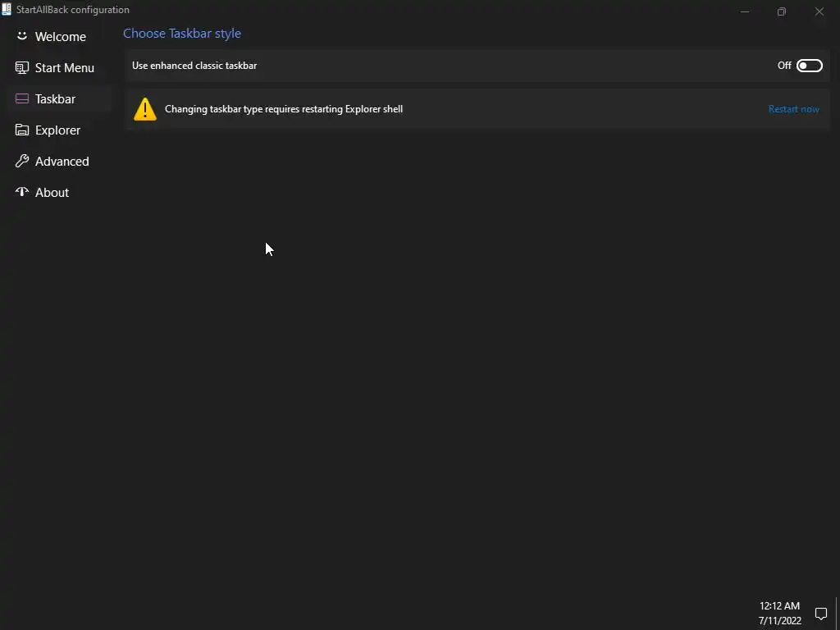The height and width of the screenshot is (630, 840).
Task: Click the 12:12 AM clock
Action: (x=779, y=605)
